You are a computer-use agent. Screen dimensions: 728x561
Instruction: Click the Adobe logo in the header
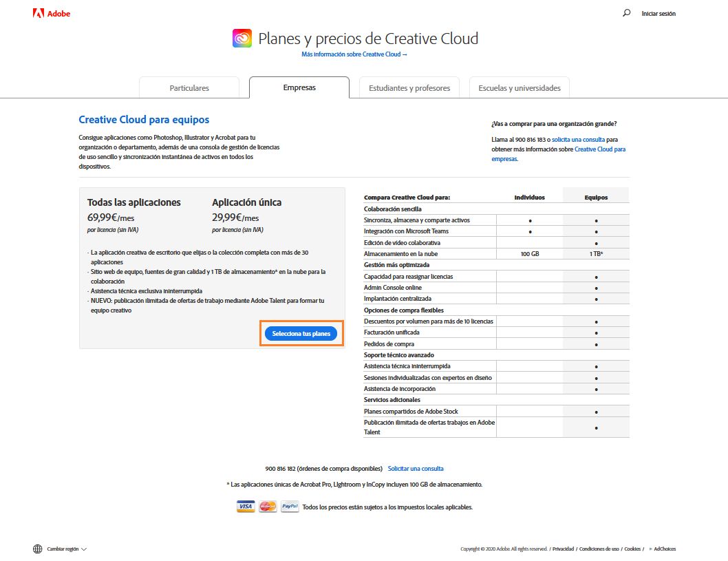[x=52, y=14]
